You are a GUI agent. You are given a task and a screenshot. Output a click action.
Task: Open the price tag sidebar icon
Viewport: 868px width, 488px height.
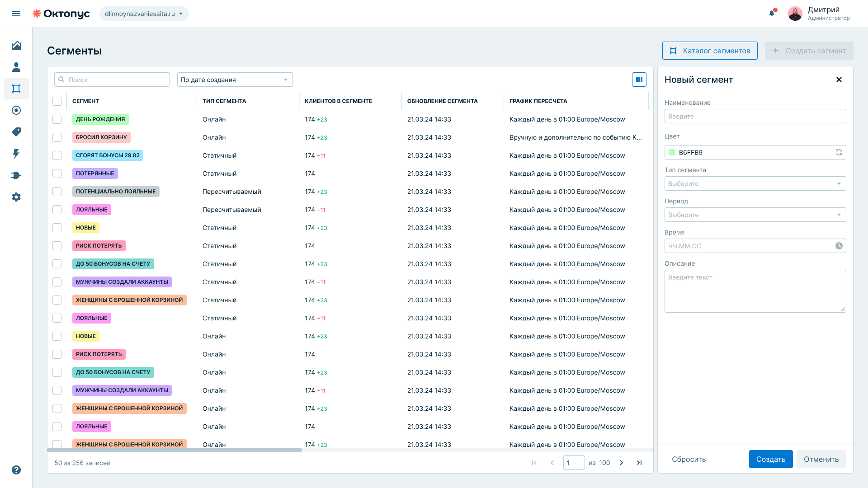[16, 132]
